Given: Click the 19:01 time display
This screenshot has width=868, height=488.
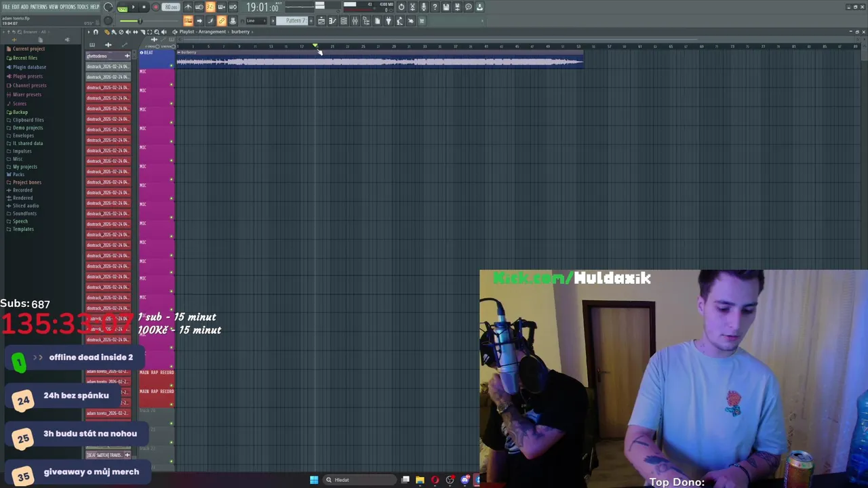Looking at the screenshot, I should click(x=262, y=7).
